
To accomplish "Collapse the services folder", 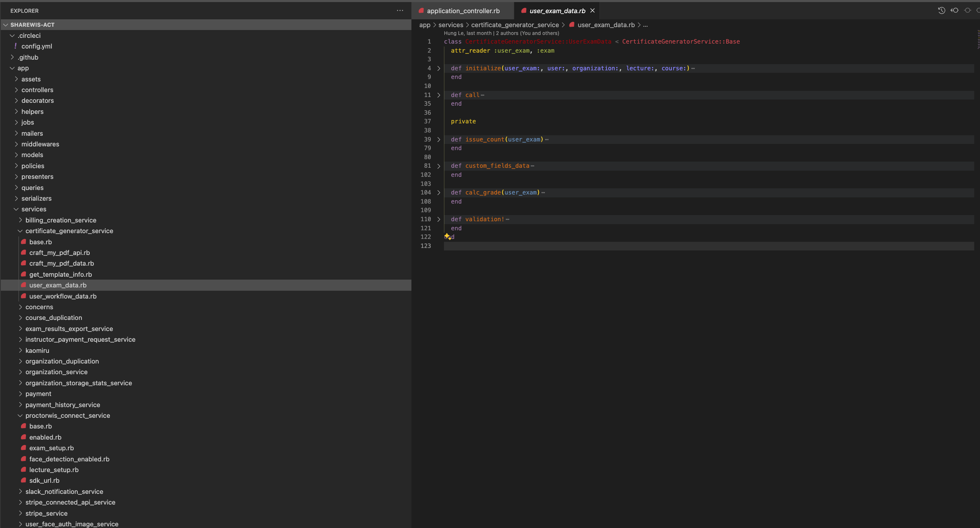I will pos(206,209).
